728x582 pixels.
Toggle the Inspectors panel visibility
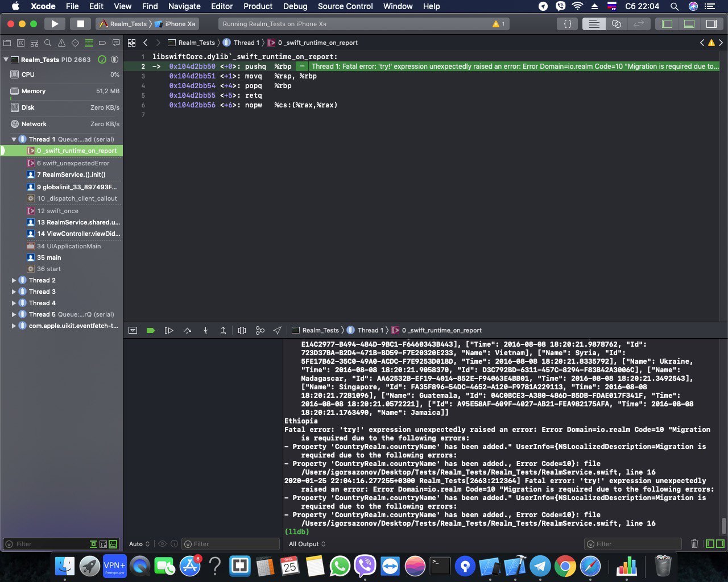point(712,24)
